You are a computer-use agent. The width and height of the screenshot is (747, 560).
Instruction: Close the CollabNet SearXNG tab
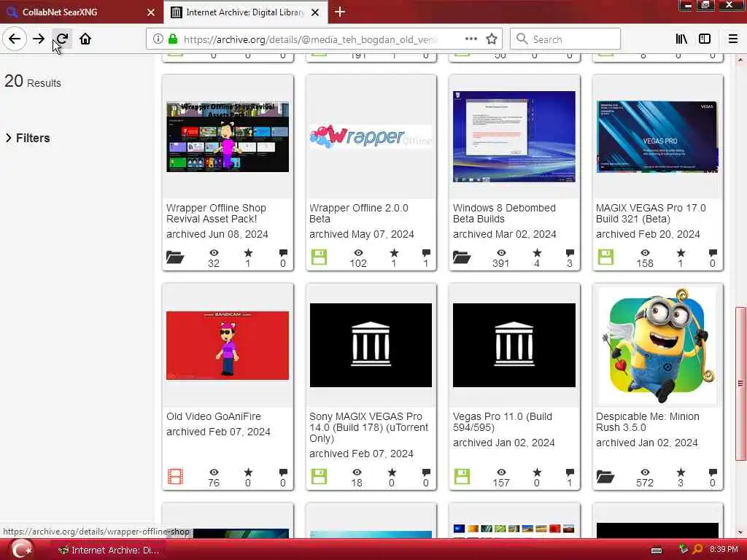(150, 12)
